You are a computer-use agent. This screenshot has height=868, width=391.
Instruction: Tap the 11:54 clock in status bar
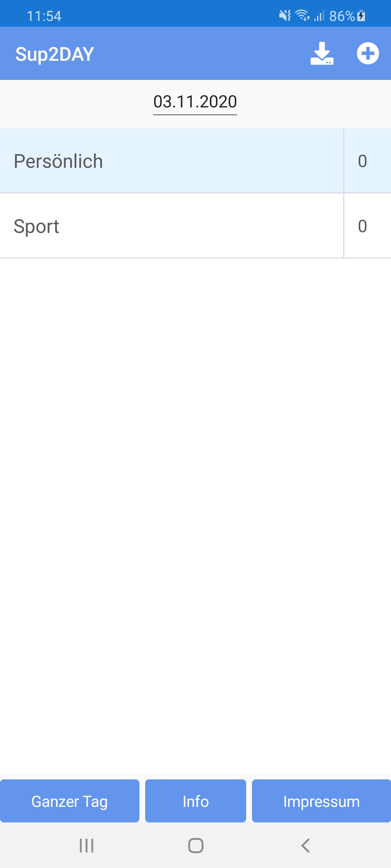[x=44, y=16]
